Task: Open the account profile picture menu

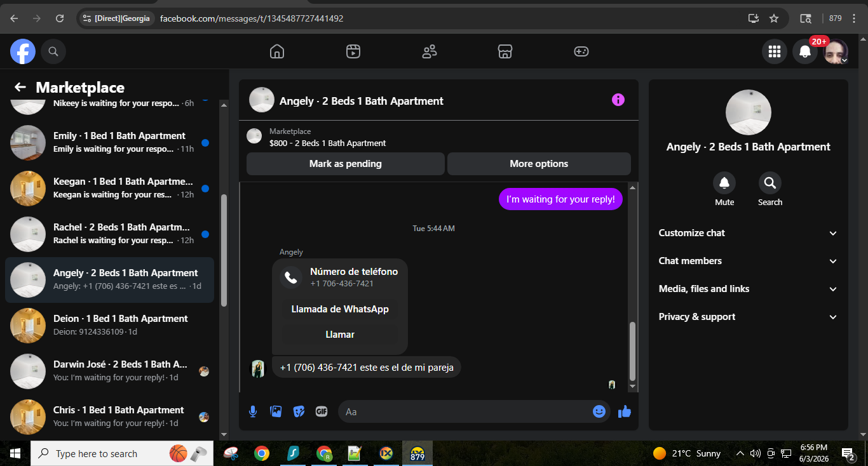Action: (x=836, y=51)
